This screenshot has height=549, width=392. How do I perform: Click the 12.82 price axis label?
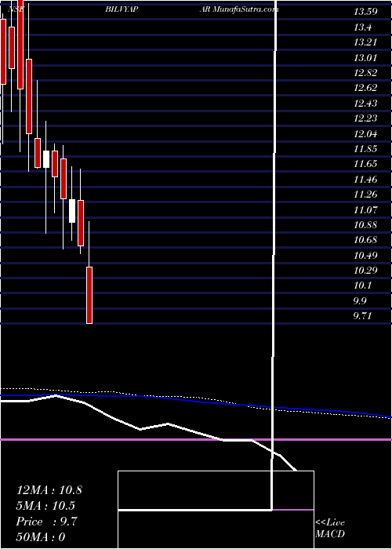[x=365, y=72]
